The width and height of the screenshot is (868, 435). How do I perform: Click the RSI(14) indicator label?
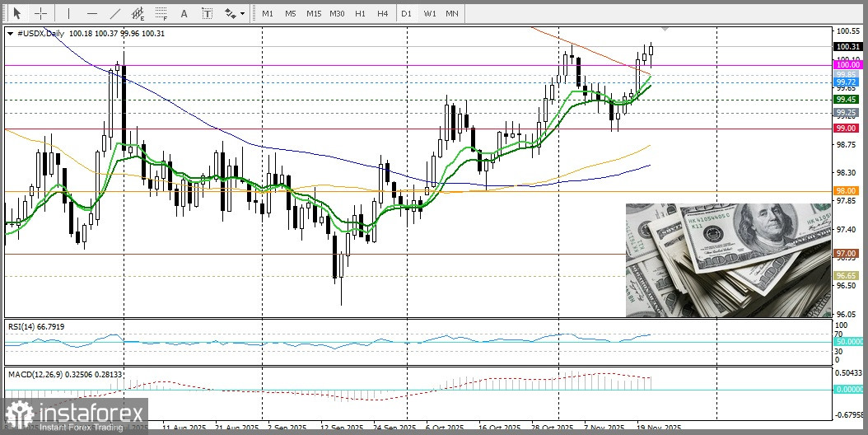(36, 326)
